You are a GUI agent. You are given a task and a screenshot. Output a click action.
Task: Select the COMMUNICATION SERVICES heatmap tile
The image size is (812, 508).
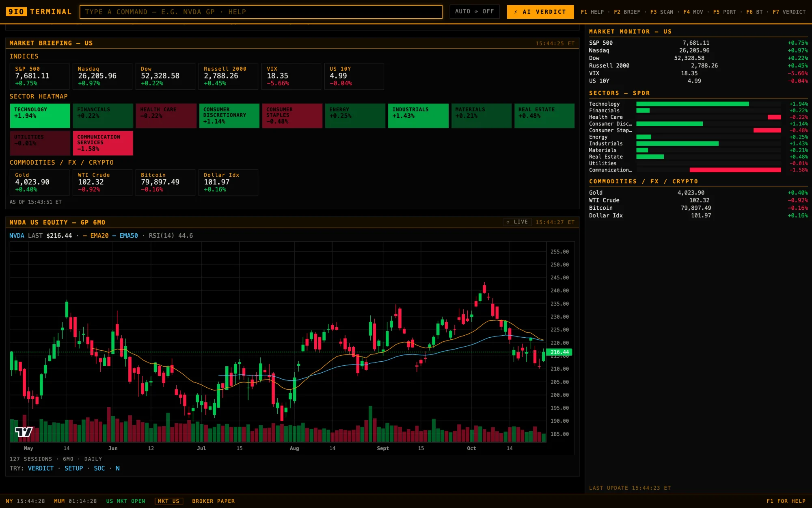click(103, 143)
